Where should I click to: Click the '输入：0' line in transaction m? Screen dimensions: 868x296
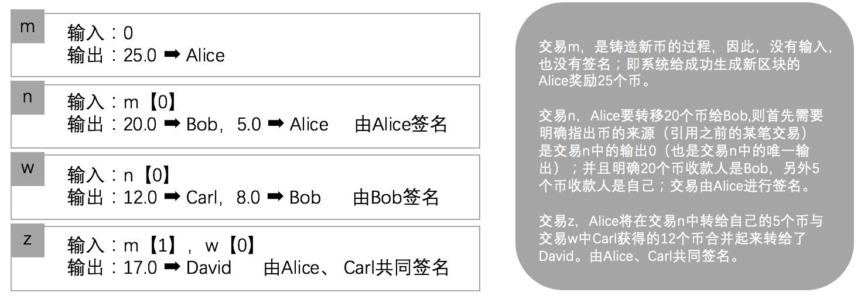click(x=100, y=33)
